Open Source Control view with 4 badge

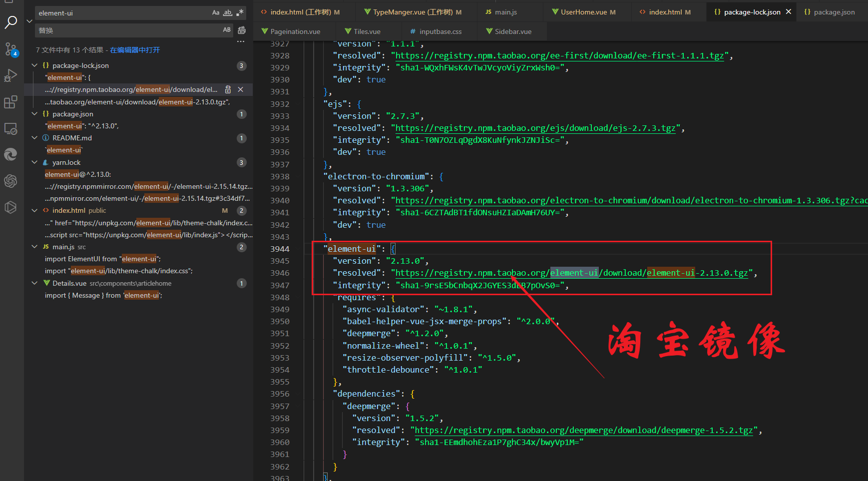11,49
